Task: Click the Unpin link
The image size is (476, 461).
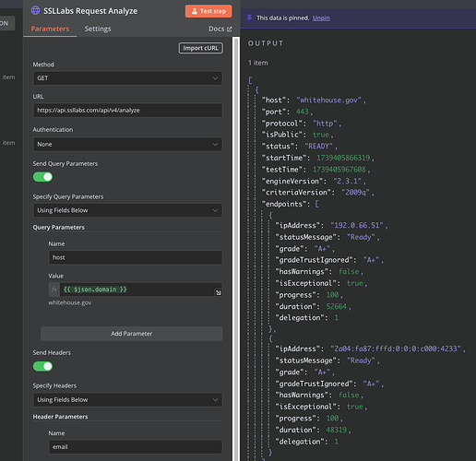Action: [x=321, y=18]
